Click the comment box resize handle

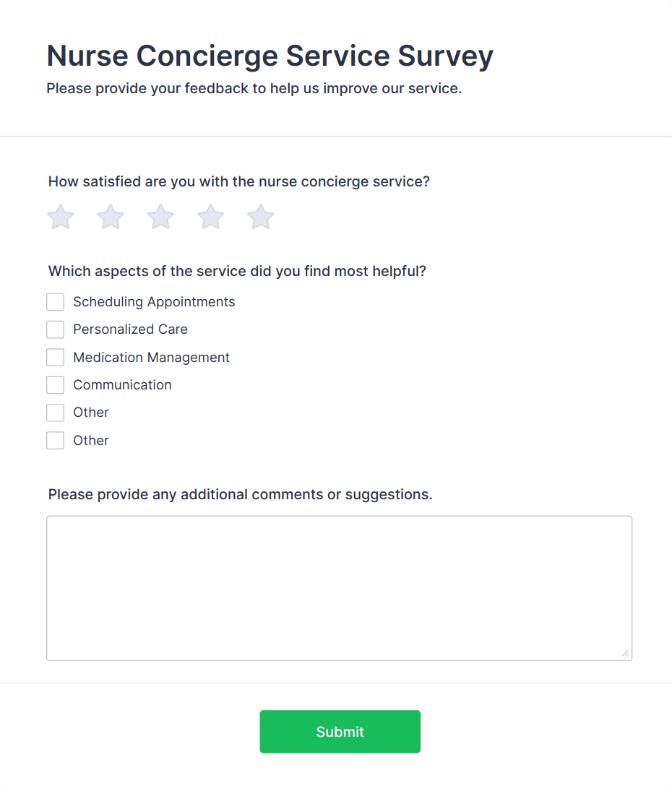[624, 655]
